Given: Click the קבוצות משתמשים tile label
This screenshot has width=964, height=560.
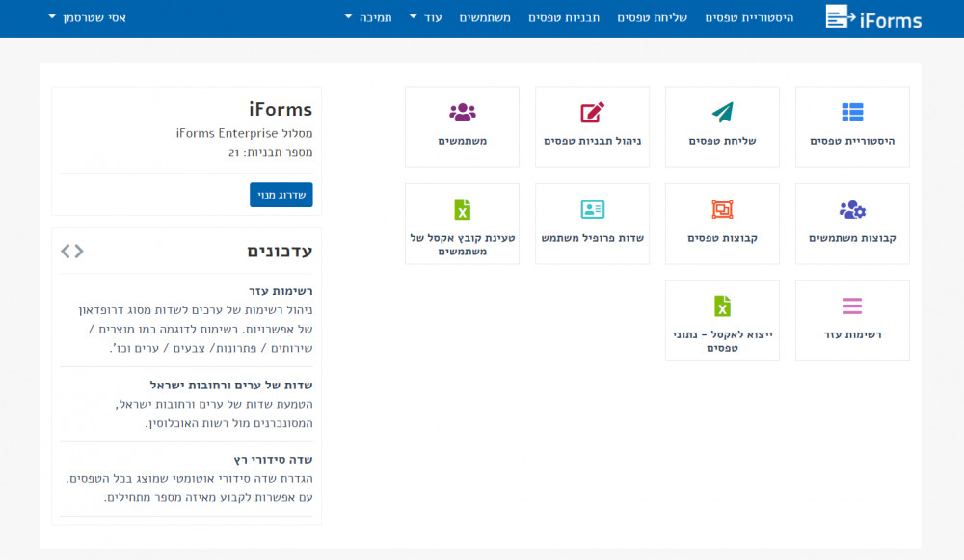Looking at the screenshot, I should point(852,238).
